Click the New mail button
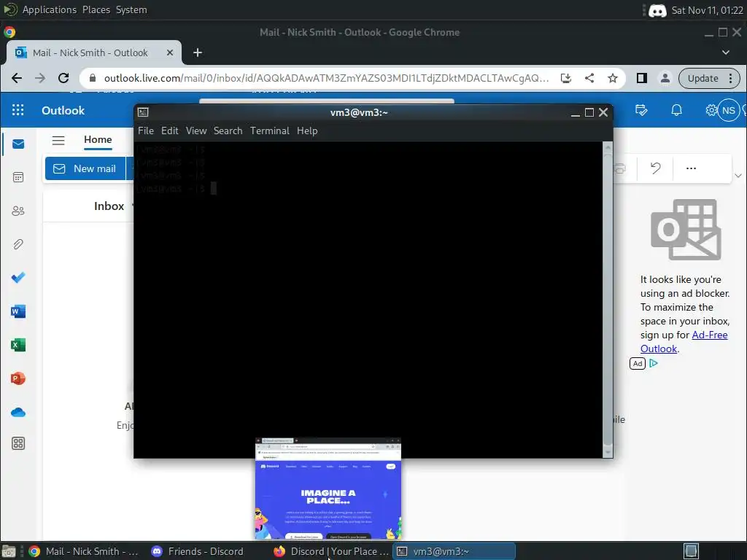 (x=85, y=168)
